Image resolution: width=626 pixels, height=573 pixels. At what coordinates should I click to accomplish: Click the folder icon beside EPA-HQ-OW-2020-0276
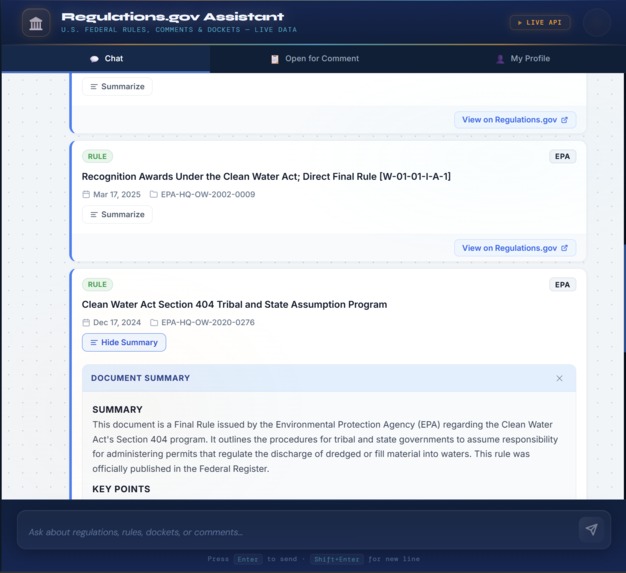click(154, 323)
